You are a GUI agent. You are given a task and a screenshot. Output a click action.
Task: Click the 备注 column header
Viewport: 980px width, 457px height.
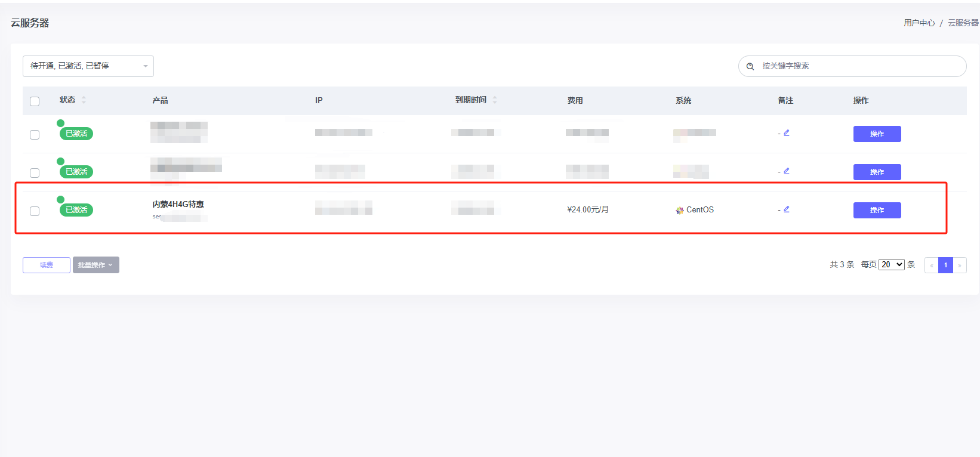(785, 100)
